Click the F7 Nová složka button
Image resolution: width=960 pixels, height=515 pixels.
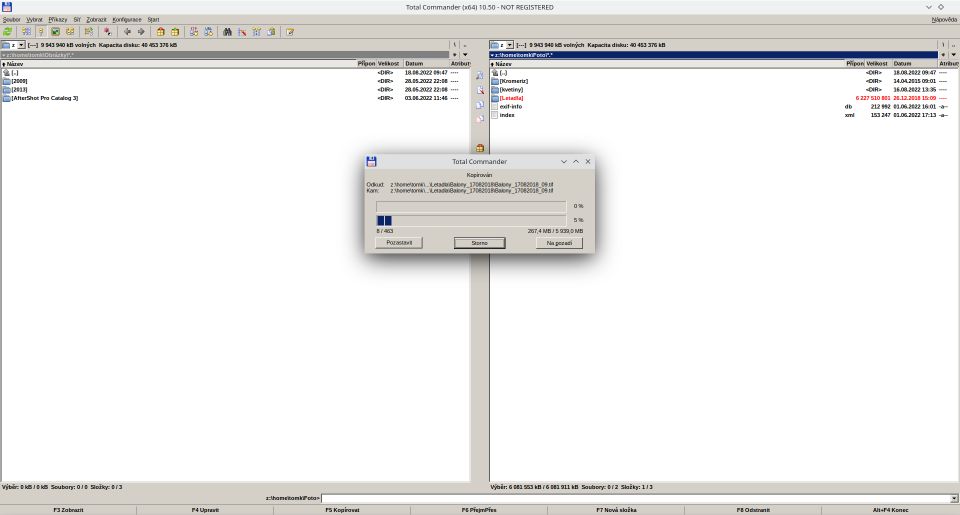pyautogui.click(x=616, y=509)
